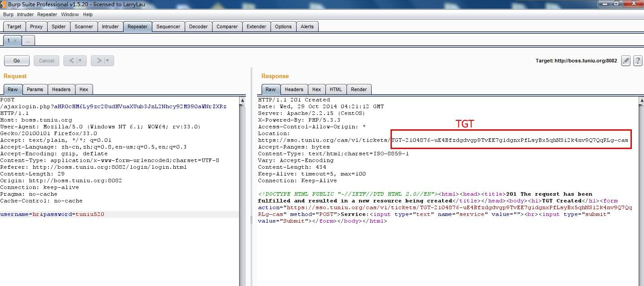Open the Response Render tab
This screenshot has height=286, width=644.
359,89
